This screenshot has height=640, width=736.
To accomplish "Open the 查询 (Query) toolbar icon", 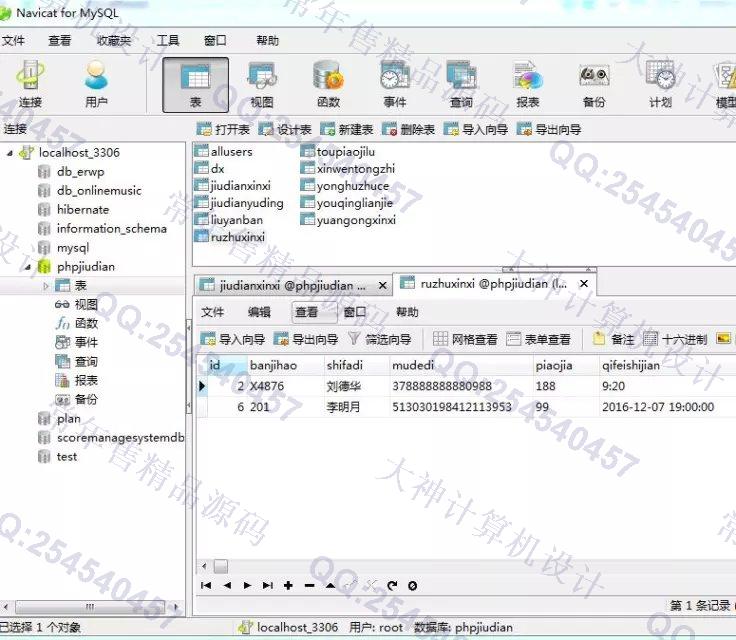I will pyautogui.click(x=461, y=85).
